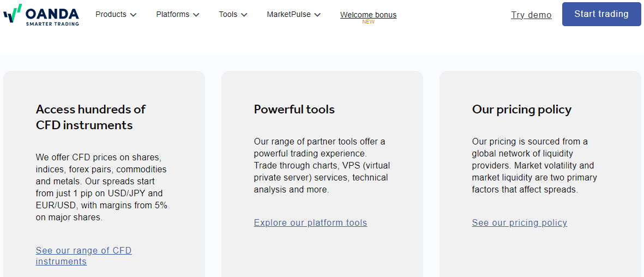
Task: Follow See our range of CFD instruments link
Action: click(x=84, y=256)
